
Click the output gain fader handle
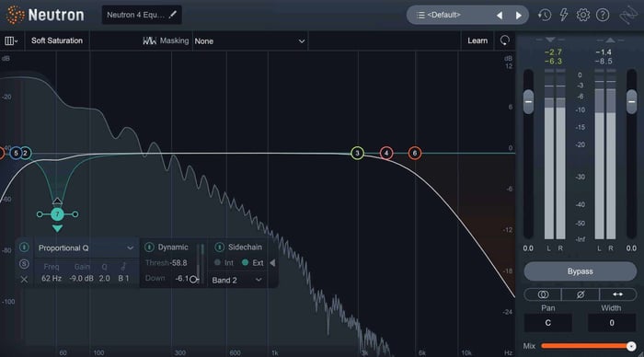coord(631,101)
